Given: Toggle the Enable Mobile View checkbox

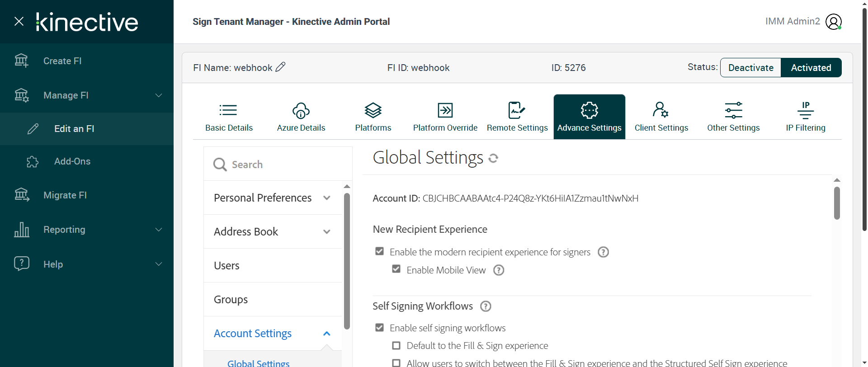Looking at the screenshot, I should click(x=396, y=269).
